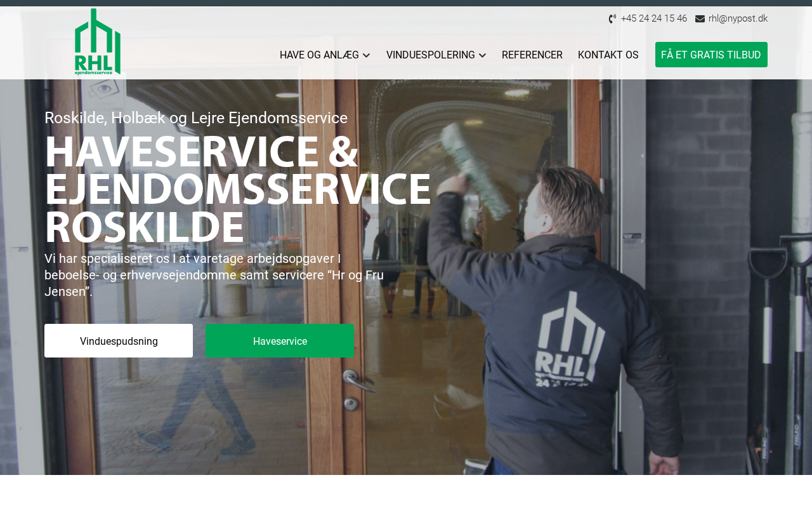The height and width of the screenshot is (508, 812).
Task: Select the green Haveservice button
Action: [x=280, y=341]
